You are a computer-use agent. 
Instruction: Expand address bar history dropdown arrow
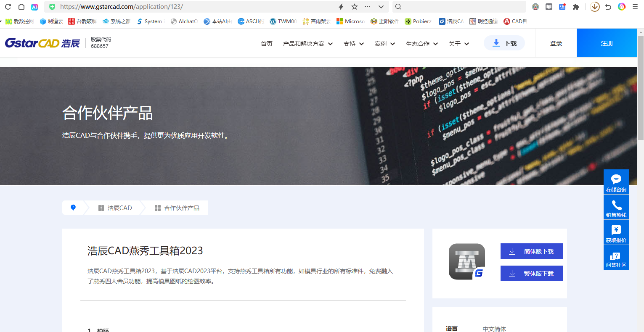pyautogui.click(x=381, y=7)
